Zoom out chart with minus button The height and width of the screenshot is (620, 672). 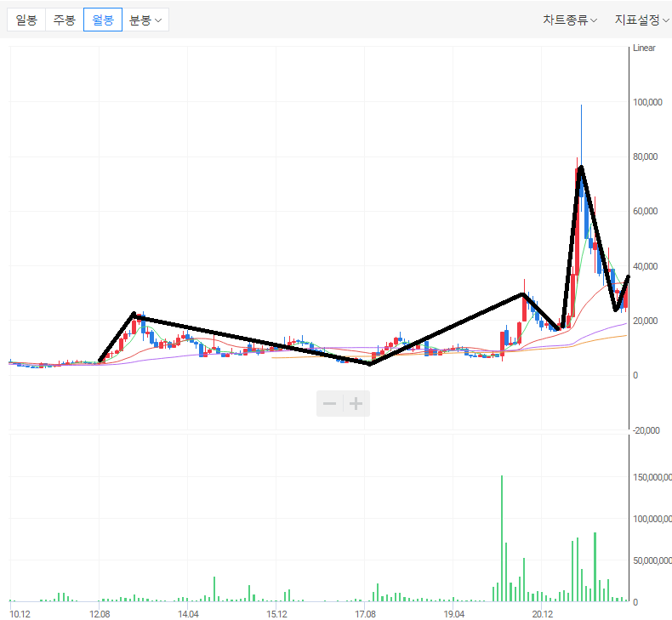[x=329, y=404]
